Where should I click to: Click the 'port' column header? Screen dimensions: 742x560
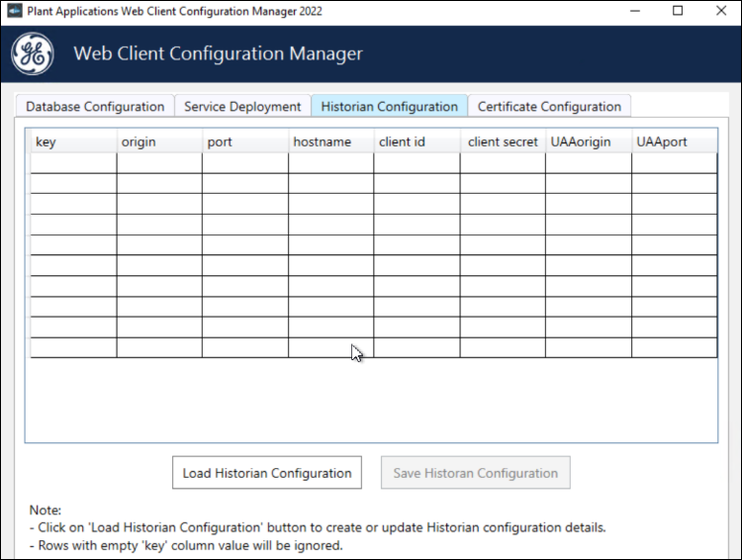pos(245,141)
